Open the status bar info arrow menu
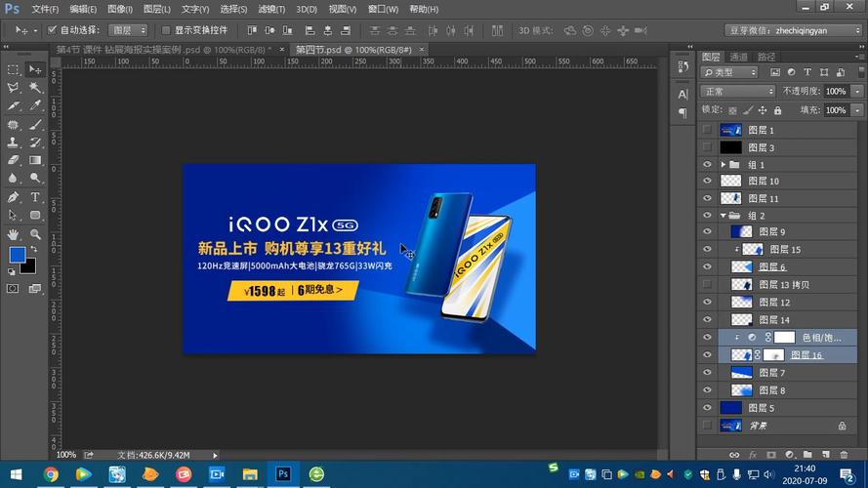The height and width of the screenshot is (488, 868). pos(215,455)
